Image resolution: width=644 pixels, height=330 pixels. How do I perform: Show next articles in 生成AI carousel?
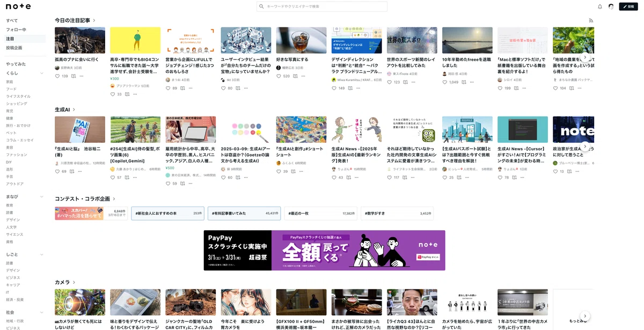point(586,146)
